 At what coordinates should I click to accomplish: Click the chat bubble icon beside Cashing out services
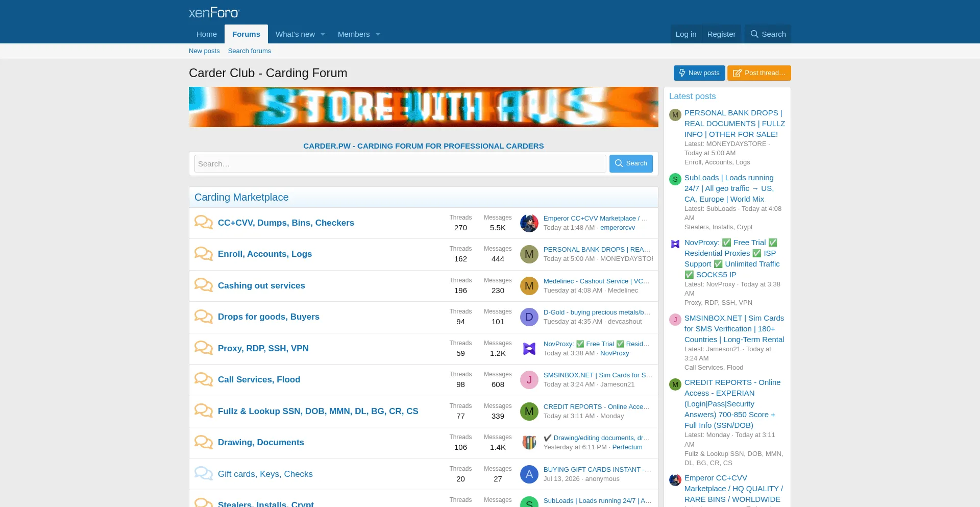tap(204, 285)
